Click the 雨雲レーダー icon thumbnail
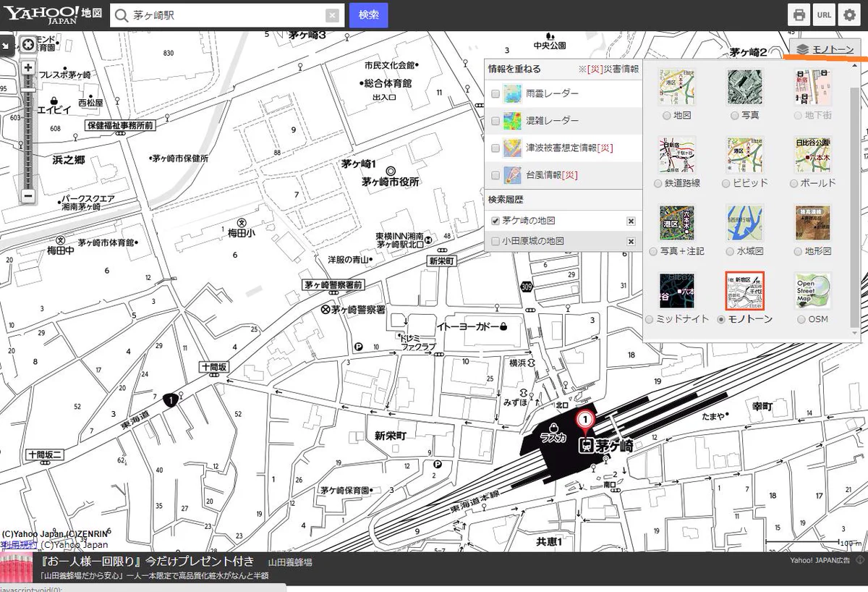Image resolution: width=868 pixels, height=592 pixels. click(511, 93)
